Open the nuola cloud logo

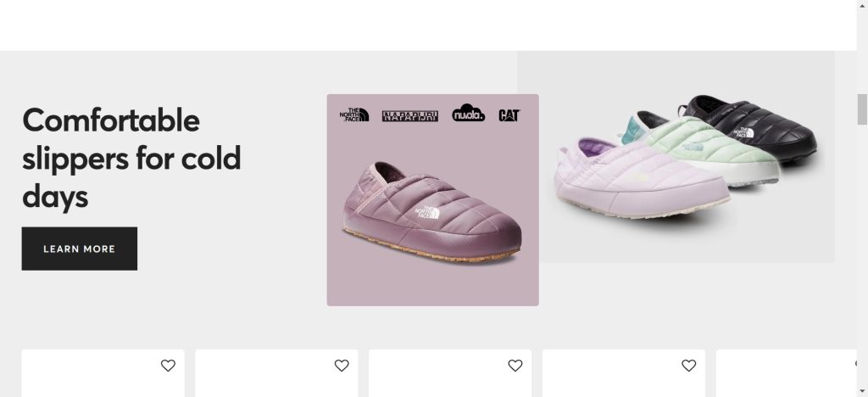point(468,113)
